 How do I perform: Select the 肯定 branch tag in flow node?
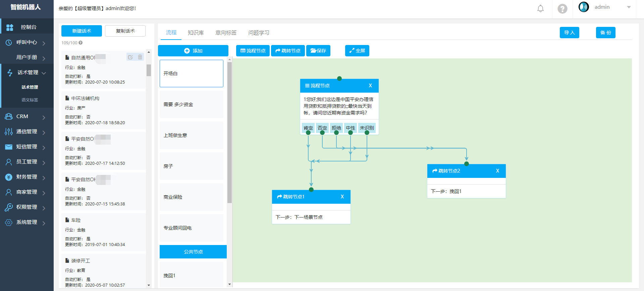(x=308, y=128)
